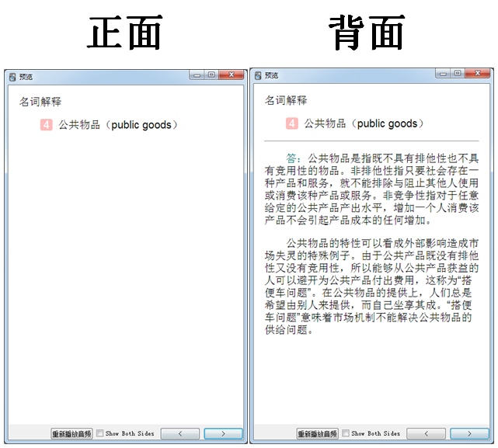
Task: Click '名词解释' heading in right window
Action: [286, 100]
